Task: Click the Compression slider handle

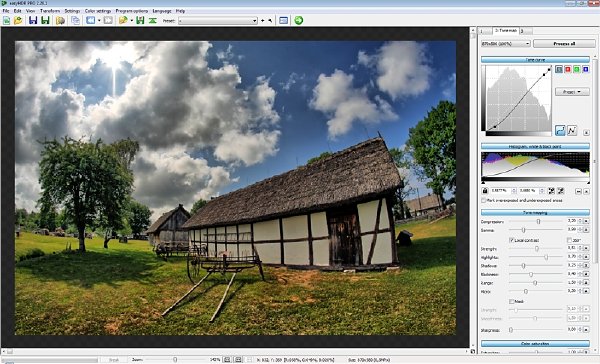Action: point(538,222)
